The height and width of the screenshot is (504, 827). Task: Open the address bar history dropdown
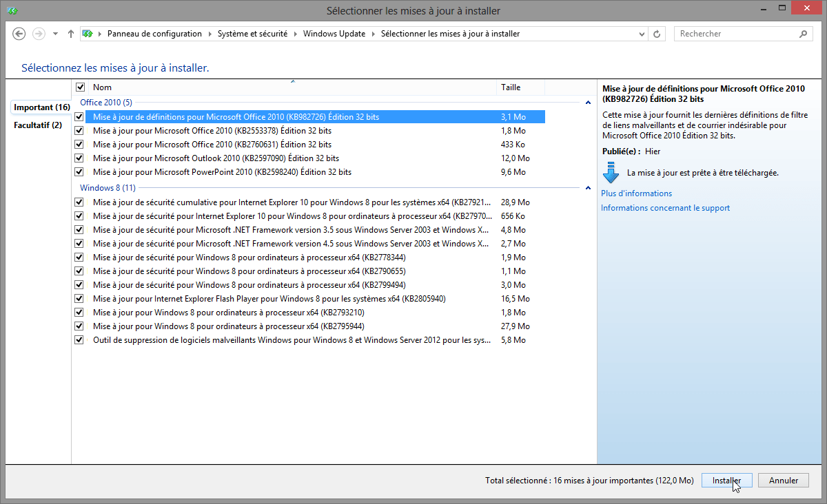(642, 34)
